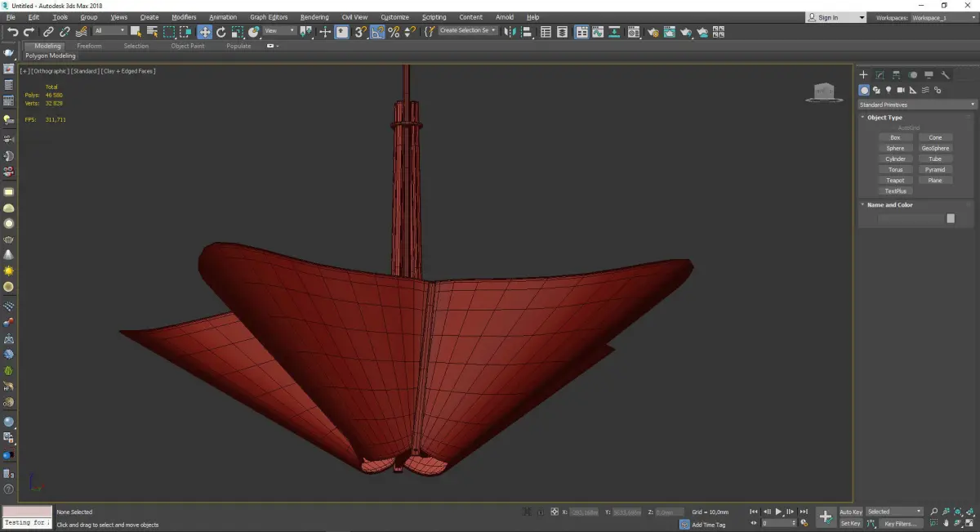Click the object color swatch
Image resolution: width=980 pixels, height=532 pixels.
(951, 218)
